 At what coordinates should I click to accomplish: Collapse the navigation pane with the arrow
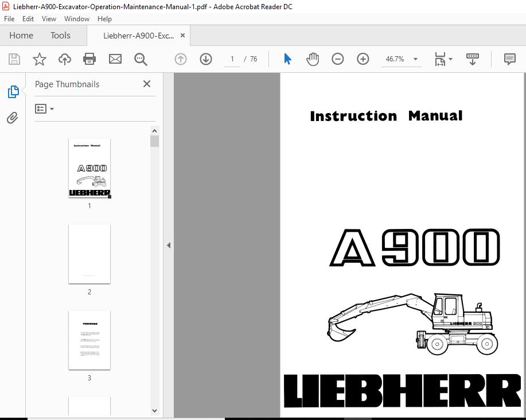(x=169, y=245)
